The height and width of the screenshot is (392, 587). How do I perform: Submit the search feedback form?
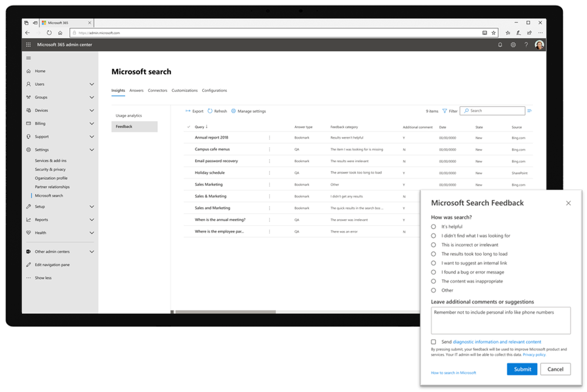click(522, 369)
